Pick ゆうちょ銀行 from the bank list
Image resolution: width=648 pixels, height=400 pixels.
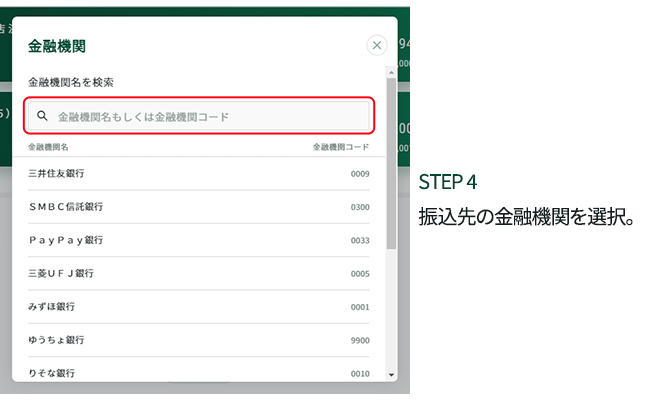(x=199, y=340)
